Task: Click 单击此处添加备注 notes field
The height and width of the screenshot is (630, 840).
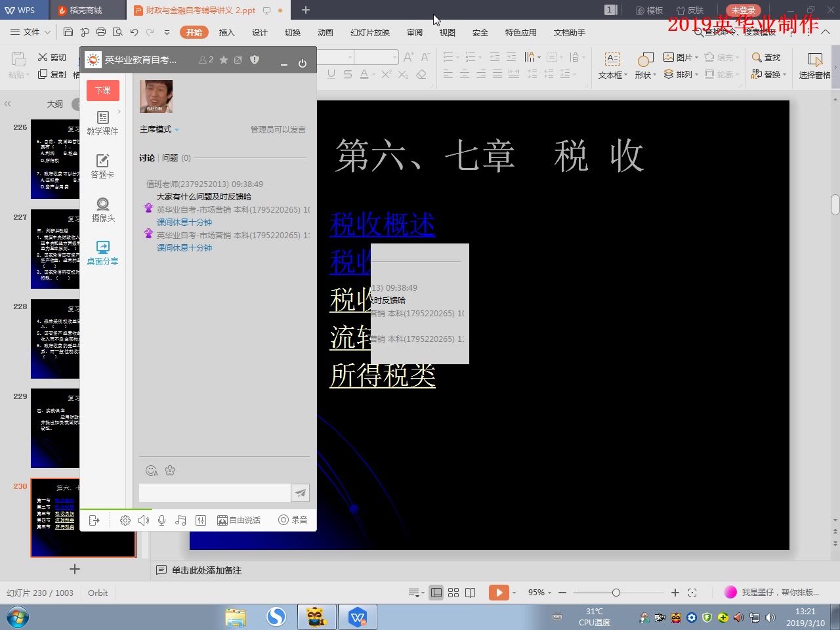Action: [207, 570]
